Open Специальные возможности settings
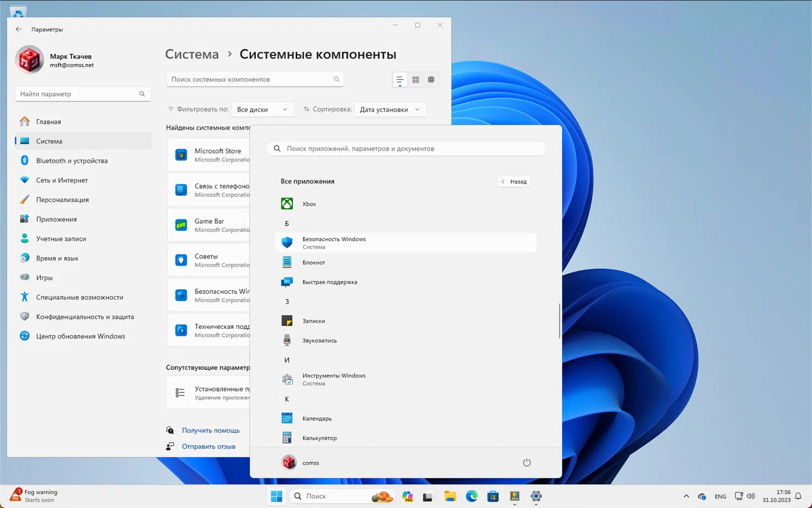This screenshot has height=508, width=812. (x=83, y=297)
